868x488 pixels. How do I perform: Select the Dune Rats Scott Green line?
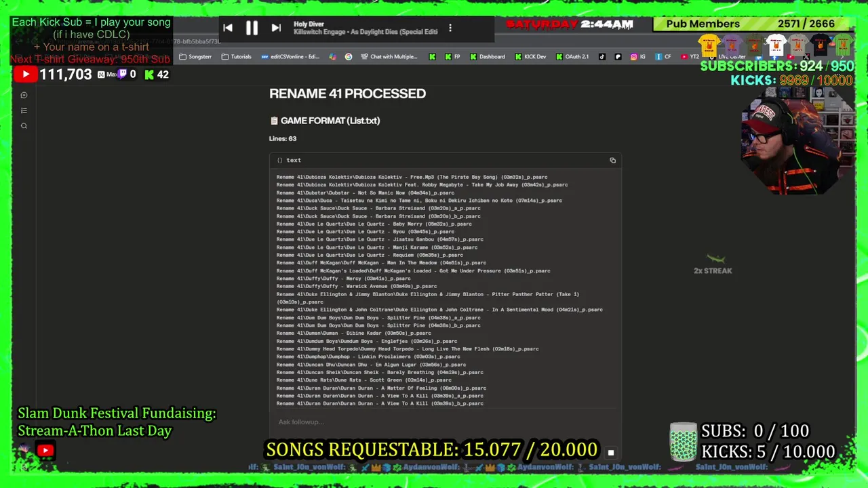click(x=364, y=380)
